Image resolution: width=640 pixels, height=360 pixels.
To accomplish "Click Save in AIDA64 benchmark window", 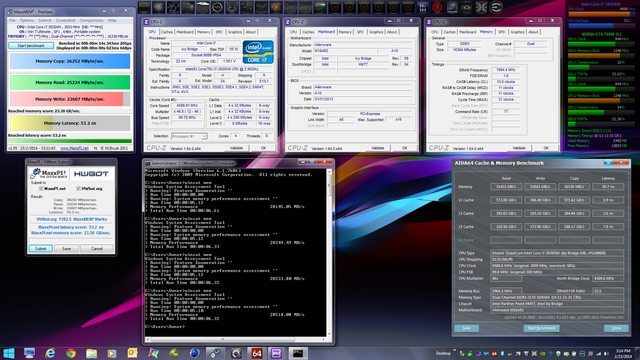I will pyautogui.click(x=466, y=328).
